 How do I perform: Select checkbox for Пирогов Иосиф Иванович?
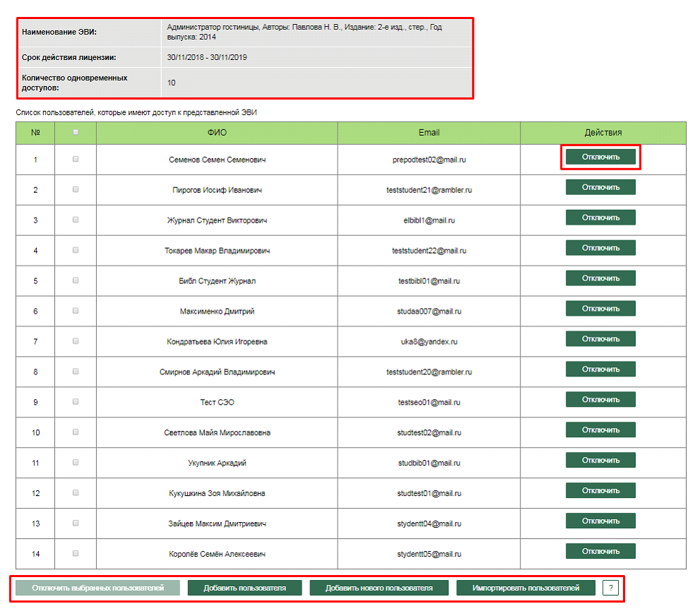(x=76, y=189)
